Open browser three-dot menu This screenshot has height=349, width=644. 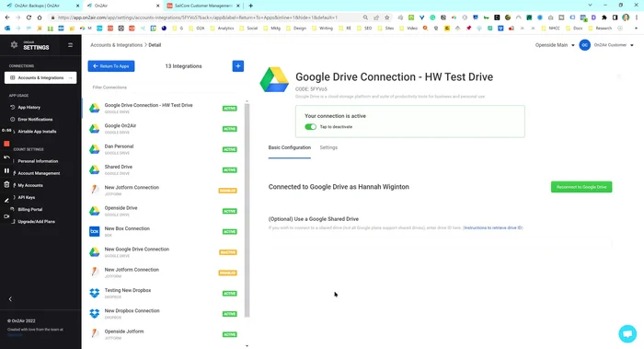tap(637, 17)
